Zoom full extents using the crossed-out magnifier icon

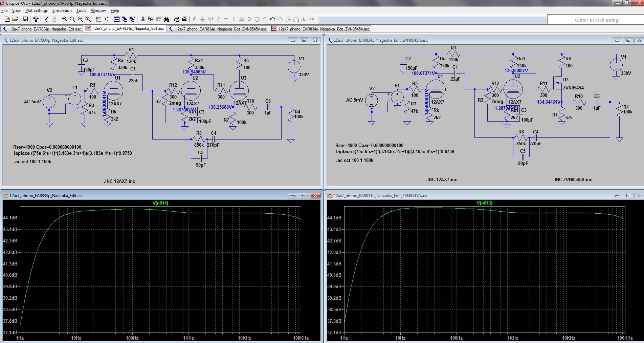click(x=88, y=19)
